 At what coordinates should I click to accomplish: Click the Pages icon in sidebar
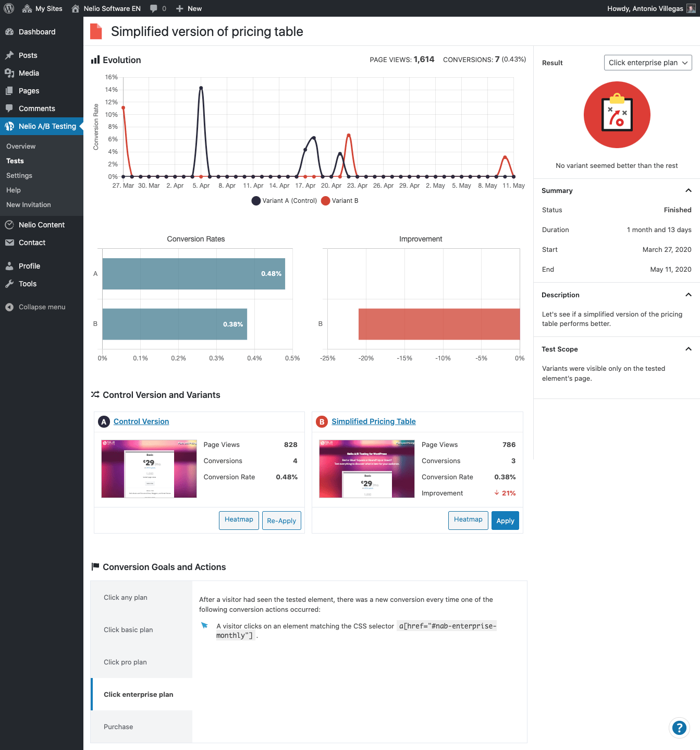pos(9,91)
